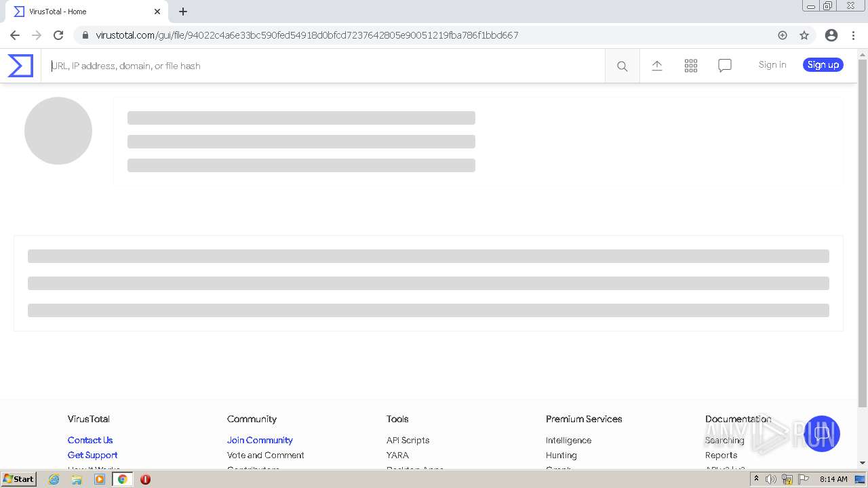Open the upload file icon

point(657,66)
